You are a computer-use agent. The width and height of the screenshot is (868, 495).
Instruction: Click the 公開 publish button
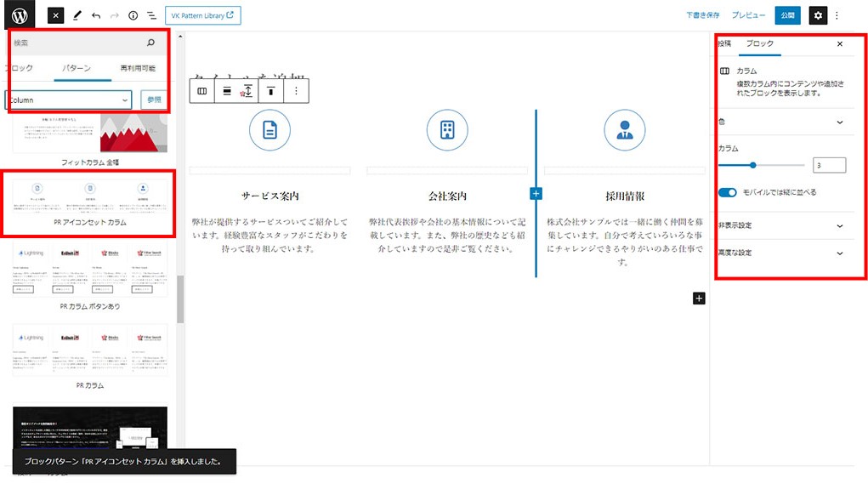[x=787, y=15]
